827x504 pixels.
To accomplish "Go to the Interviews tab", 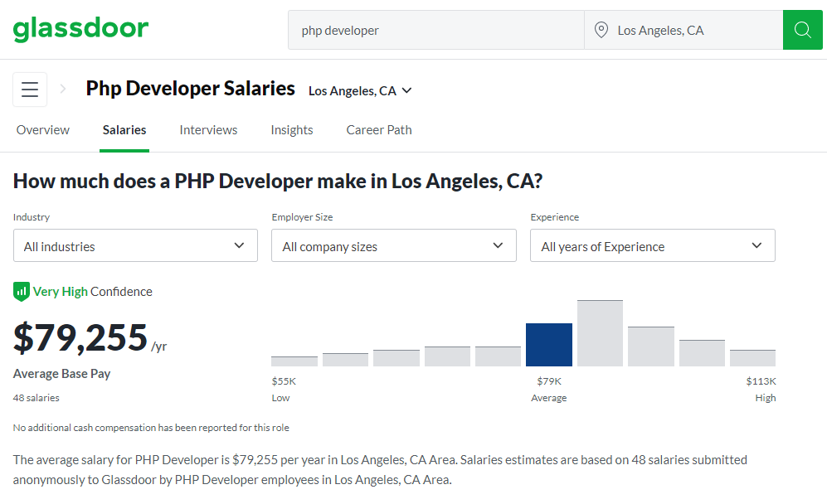I will (x=208, y=130).
